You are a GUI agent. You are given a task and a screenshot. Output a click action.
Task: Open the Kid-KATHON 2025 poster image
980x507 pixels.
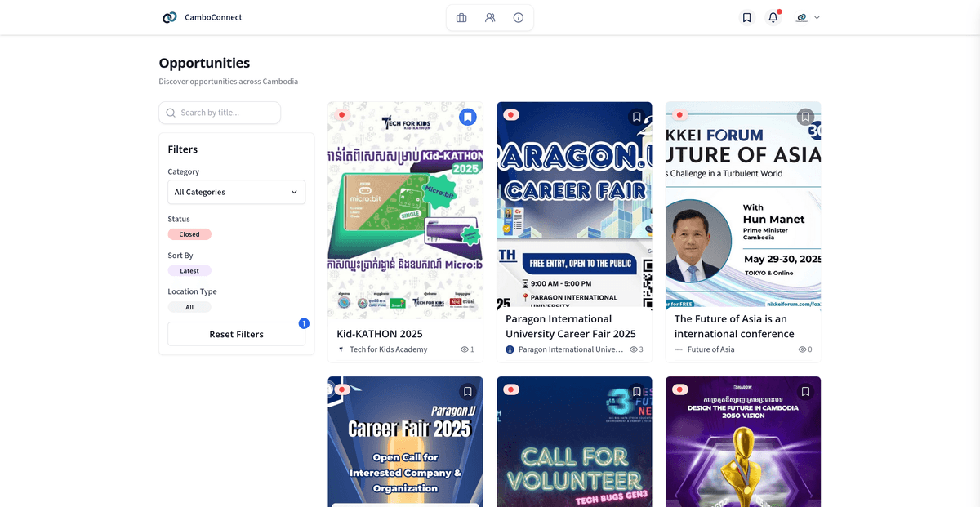[x=405, y=211]
